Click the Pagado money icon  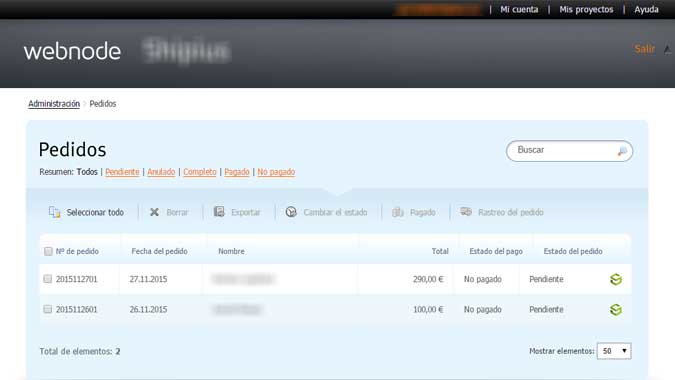tap(398, 212)
